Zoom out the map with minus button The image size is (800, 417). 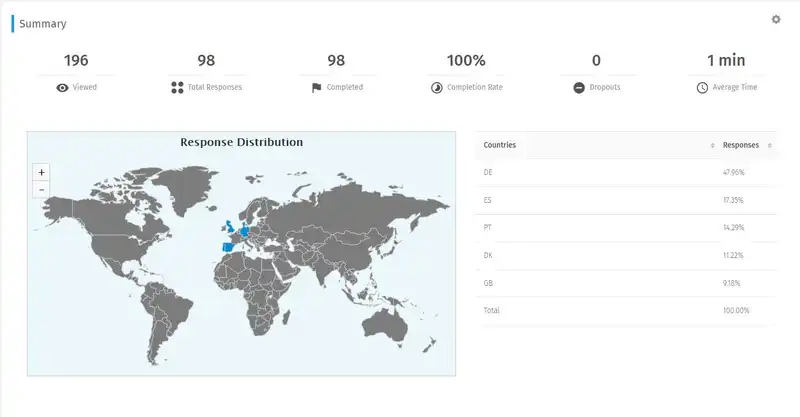tap(41, 190)
